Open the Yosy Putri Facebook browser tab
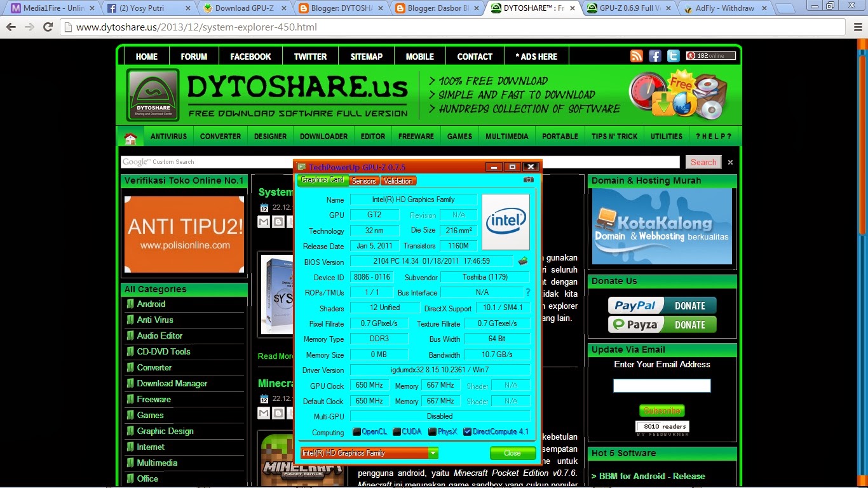Screen dimensions: 868x488 (x=150, y=9)
